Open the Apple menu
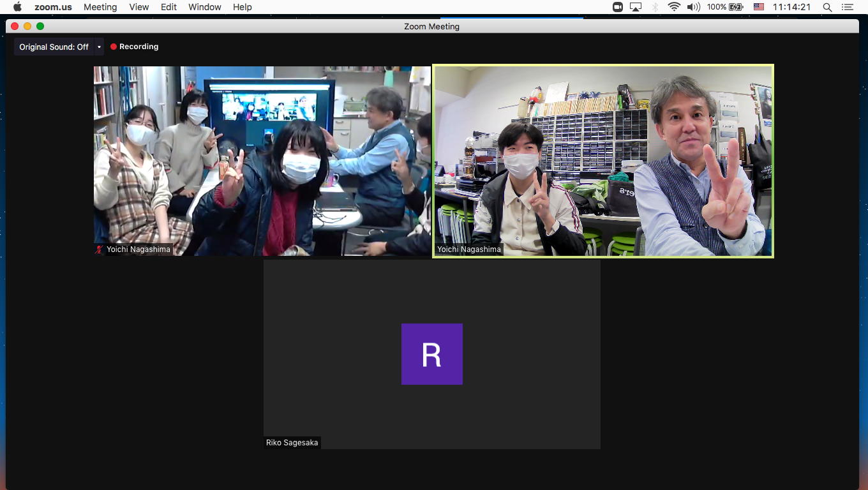Image resolution: width=868 pixels, height=490 pixels. [x=17, y=7]
